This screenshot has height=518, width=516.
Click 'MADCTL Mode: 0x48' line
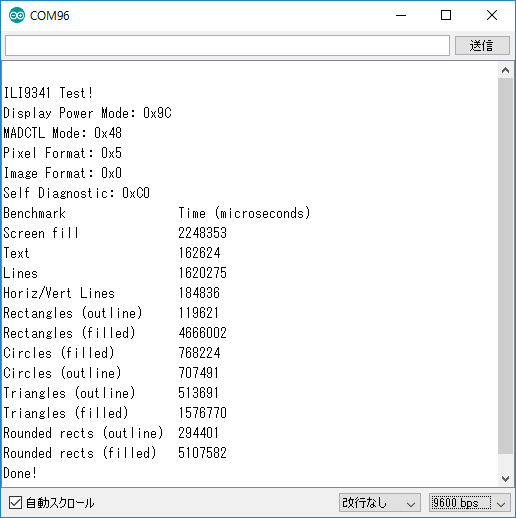click(x=63, y=133)
